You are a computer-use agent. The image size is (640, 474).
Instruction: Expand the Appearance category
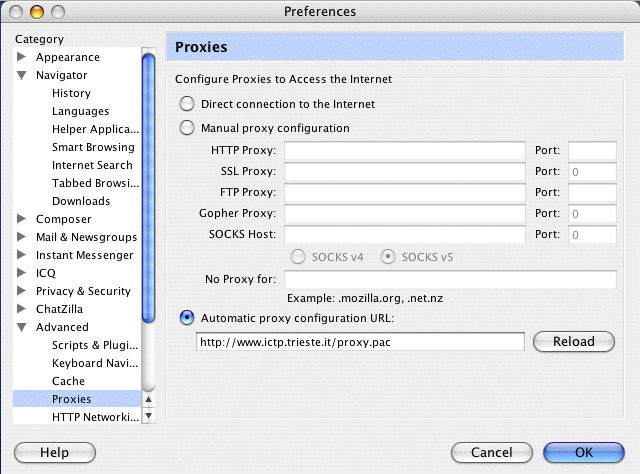[x=22, y=57]
